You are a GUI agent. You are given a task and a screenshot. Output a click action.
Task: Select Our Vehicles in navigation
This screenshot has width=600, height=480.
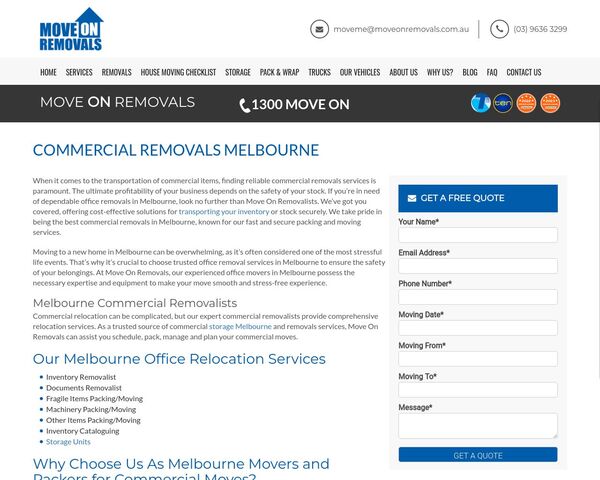point(360,72)
